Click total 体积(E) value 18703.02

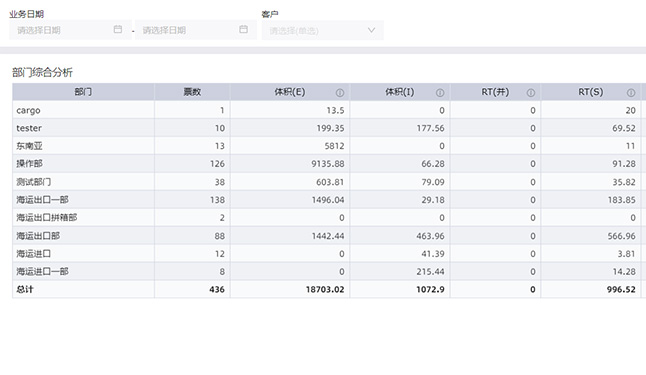[x=325, y=289]
